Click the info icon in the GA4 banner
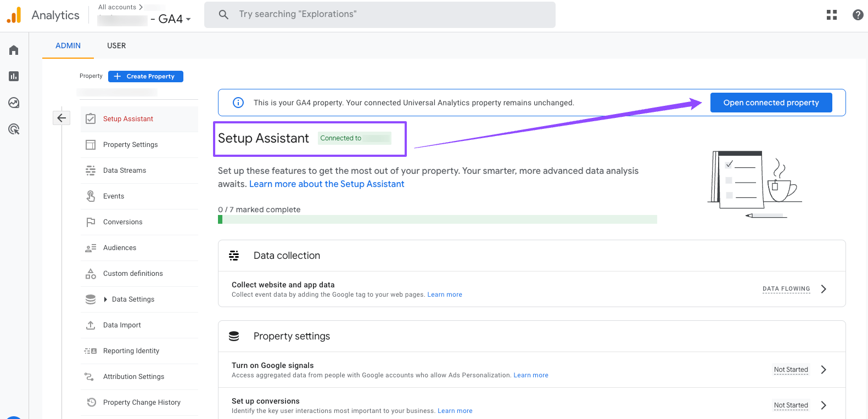The image size is (868, 419). tap(238, 103)
